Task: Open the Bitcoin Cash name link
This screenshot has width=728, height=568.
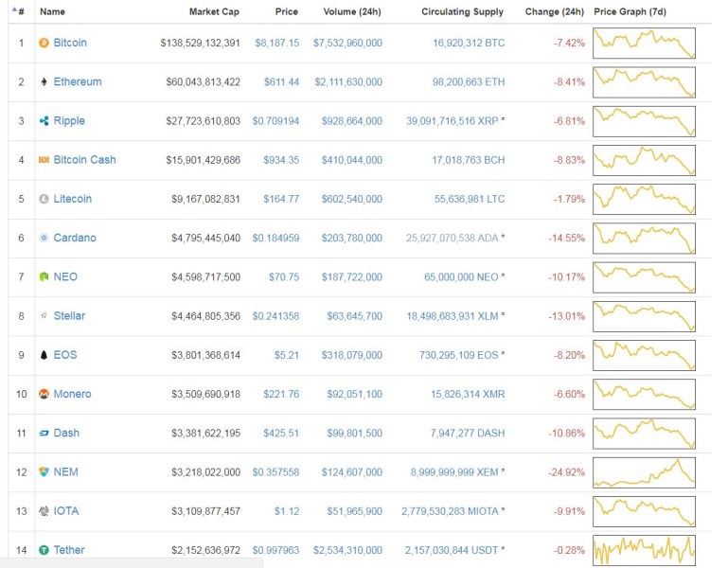Action: (84, 160)
